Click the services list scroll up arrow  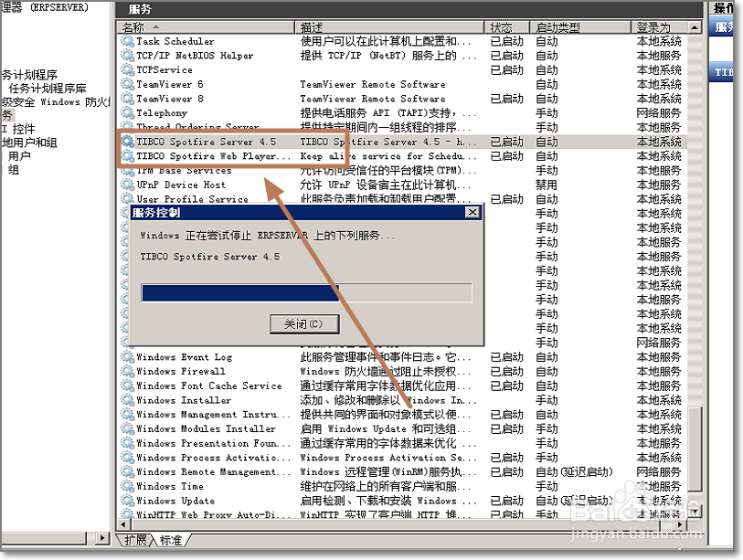(695, 27)
